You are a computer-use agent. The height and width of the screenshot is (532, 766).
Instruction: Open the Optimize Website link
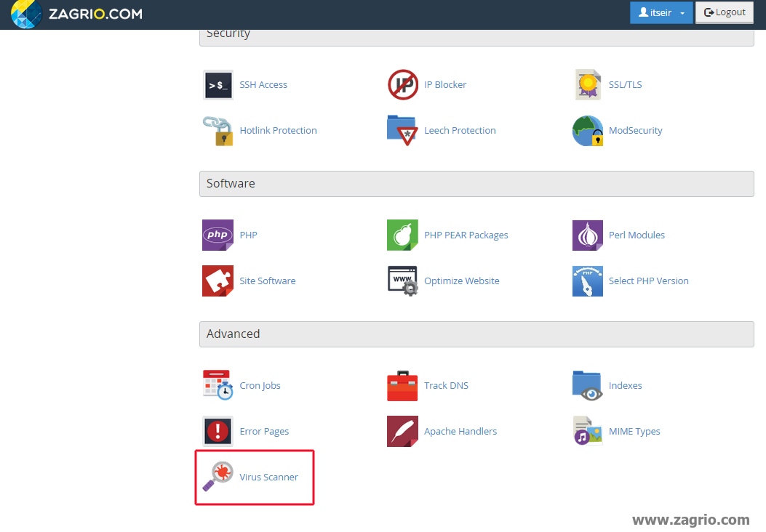tap(461, 281)
